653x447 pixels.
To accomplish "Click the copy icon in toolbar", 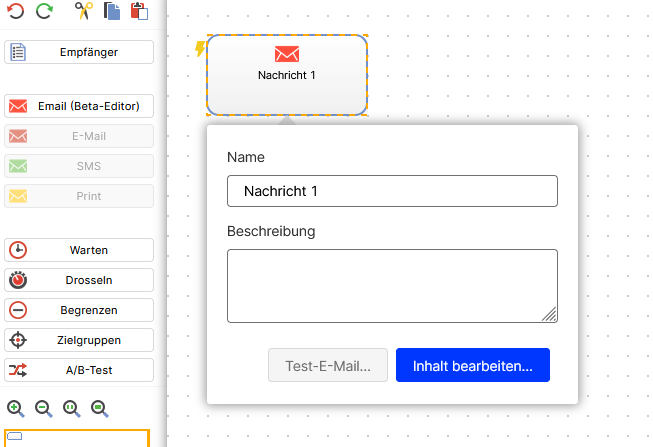I will (x=112, y=12).
